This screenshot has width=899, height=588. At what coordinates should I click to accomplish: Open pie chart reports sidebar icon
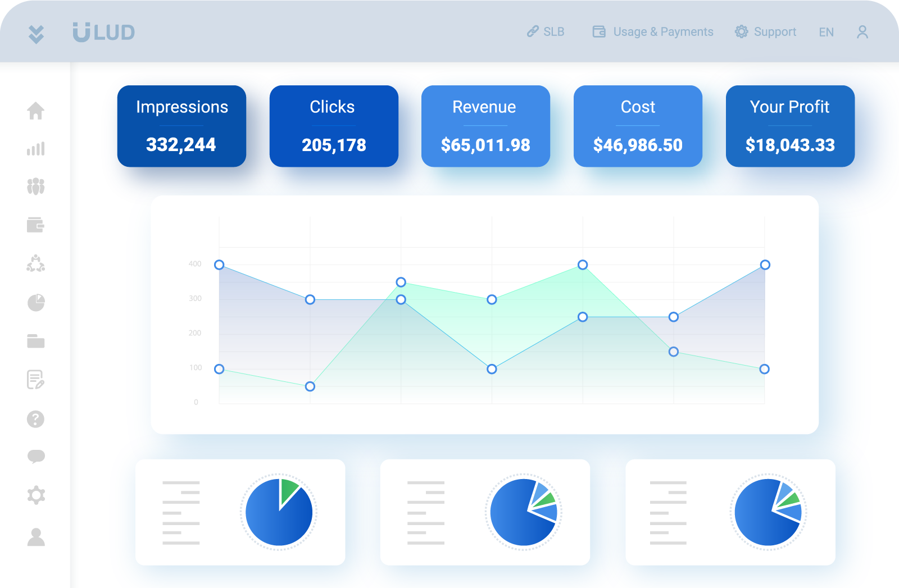point(36,302)
